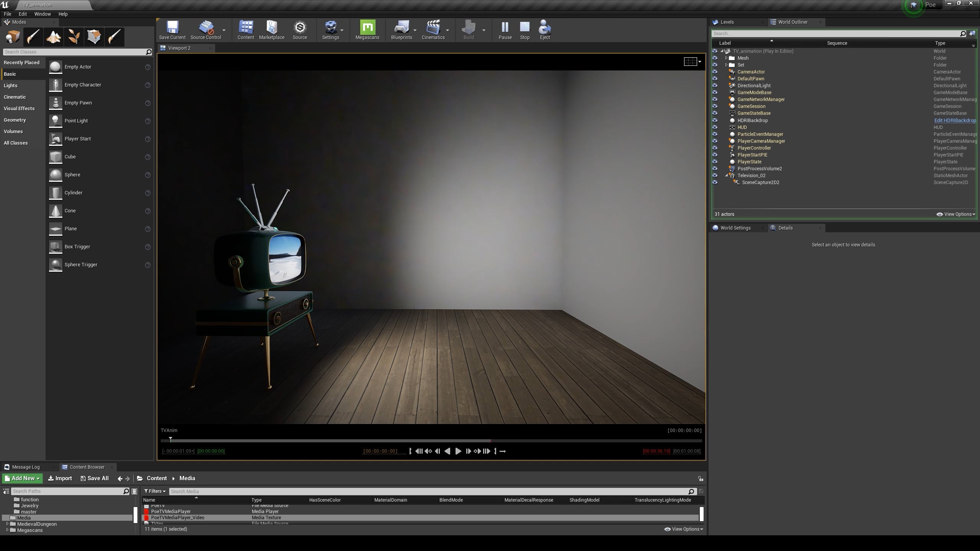Toggle visibility of PlayerStartPIE
The width and height of the screenshot is (980, 551).
pos(715,155)
